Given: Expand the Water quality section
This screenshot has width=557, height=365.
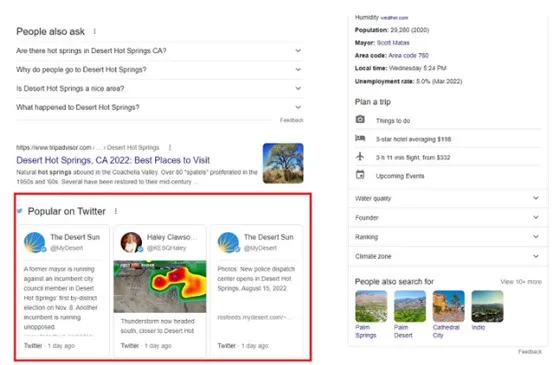Looking at the screenshot, I should [447, 198].
